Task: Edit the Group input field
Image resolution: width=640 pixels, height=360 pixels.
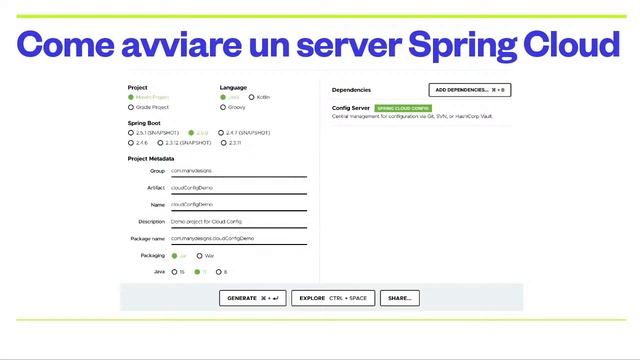Action: tap(239, 171)
